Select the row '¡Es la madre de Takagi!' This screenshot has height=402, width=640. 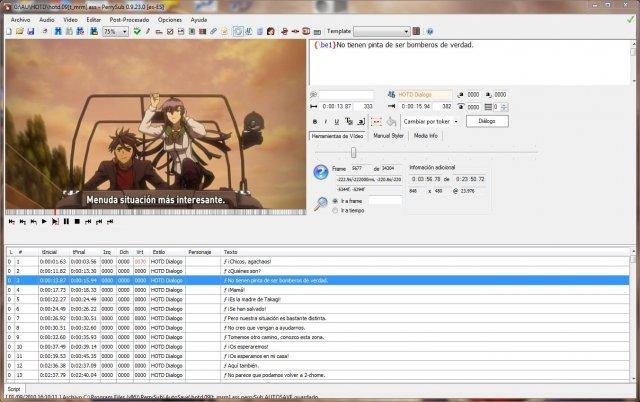pyautogui.click(x=318, y=300)
